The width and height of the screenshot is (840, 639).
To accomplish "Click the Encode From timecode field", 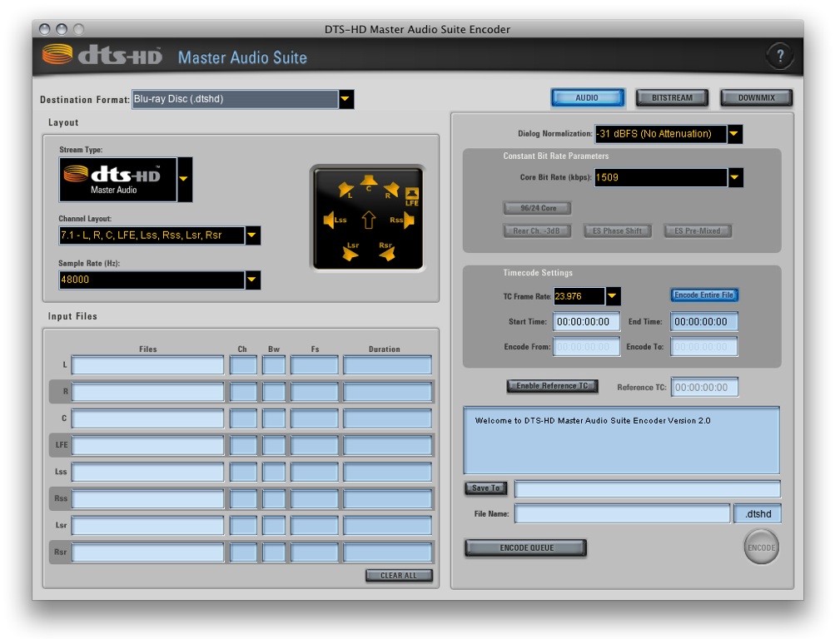I will tap(586, 347).
